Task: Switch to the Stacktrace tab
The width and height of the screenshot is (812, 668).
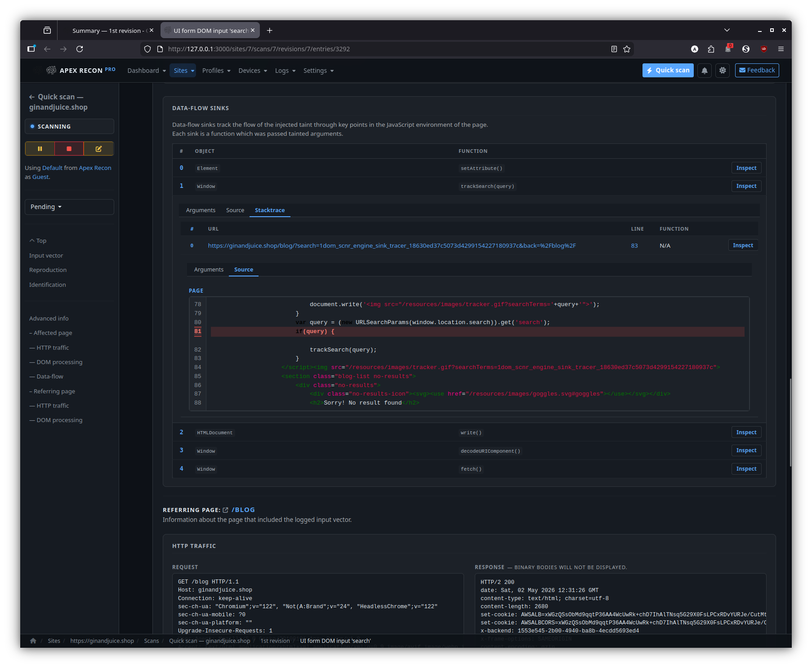Action: 270,210
